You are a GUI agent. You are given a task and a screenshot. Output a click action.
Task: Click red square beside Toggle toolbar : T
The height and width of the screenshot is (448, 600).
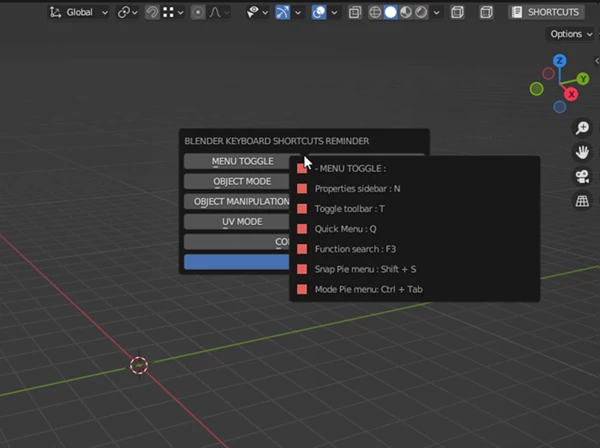(x=302, y=209)
